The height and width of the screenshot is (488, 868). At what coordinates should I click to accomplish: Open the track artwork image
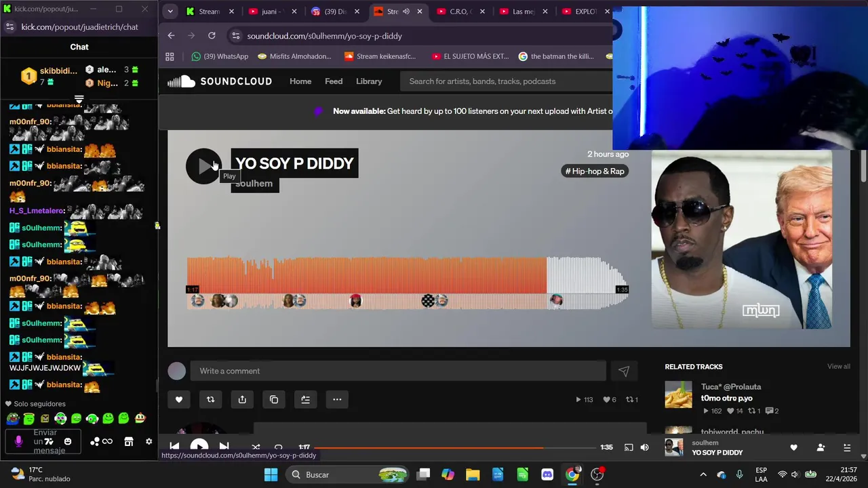(742, 239)
